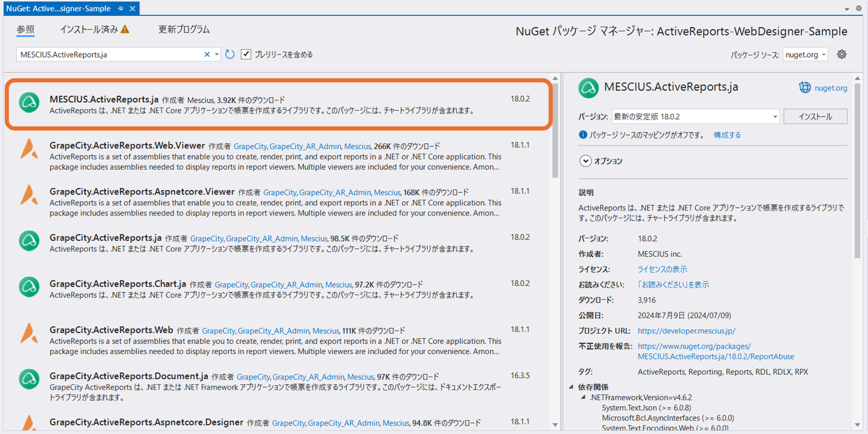868x434 pixels.
Task: Click the details pane vertical scrollbar thumb
Action: tap(857, 171)
